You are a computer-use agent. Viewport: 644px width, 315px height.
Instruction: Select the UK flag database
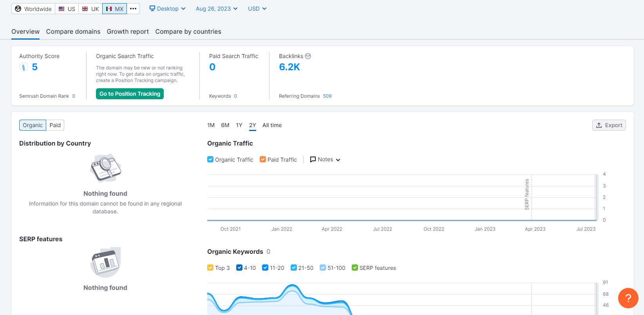tap(90, 9)
